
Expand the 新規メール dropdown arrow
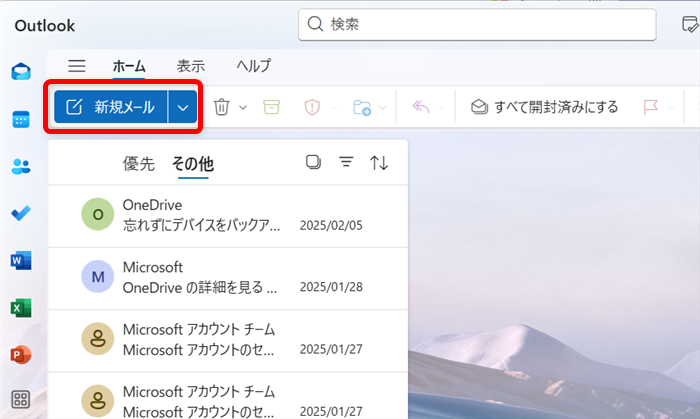coord(183,107)
